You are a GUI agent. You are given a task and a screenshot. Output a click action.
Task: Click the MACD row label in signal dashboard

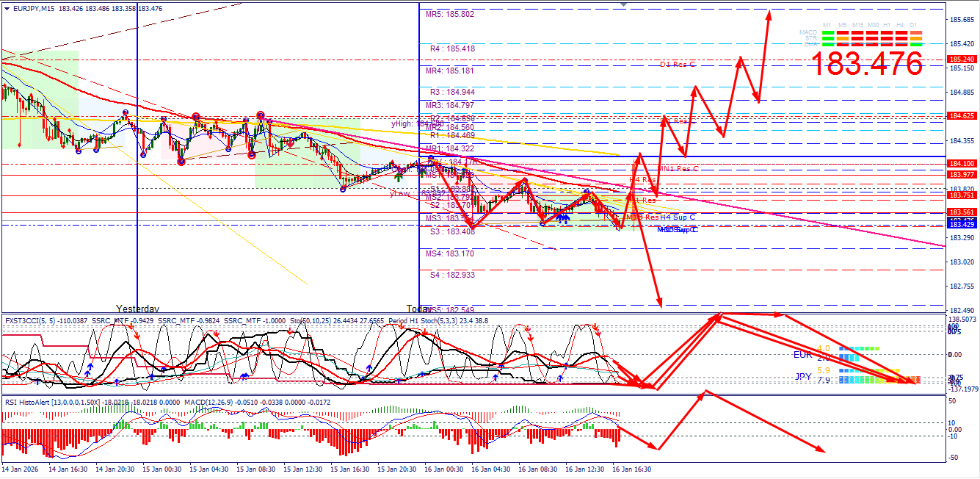pyautogui.click(x=809, y=33)
